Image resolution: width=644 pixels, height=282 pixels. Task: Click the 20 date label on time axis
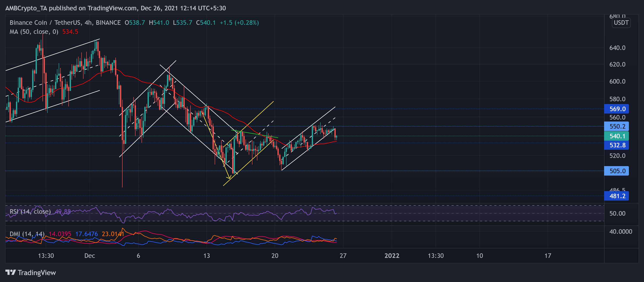[275, 256]
